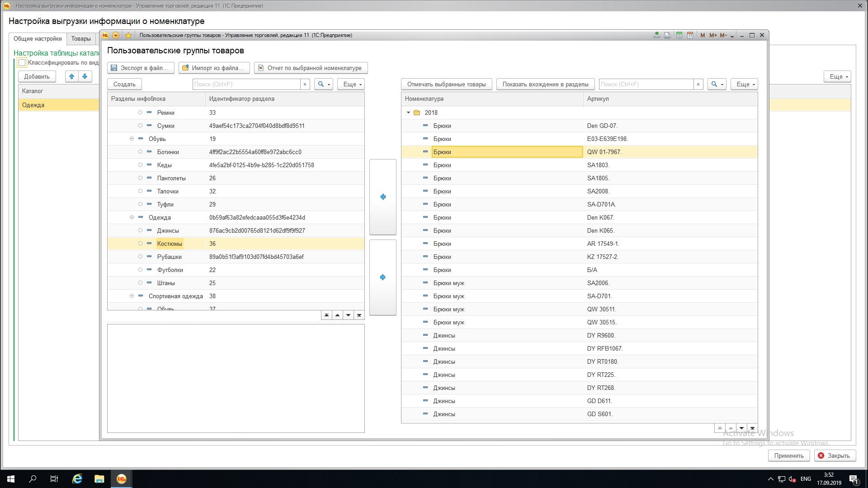Screen dimensions: 868x488
Task: Switch to the Товары tab
Action: click(x=81, y=39)
